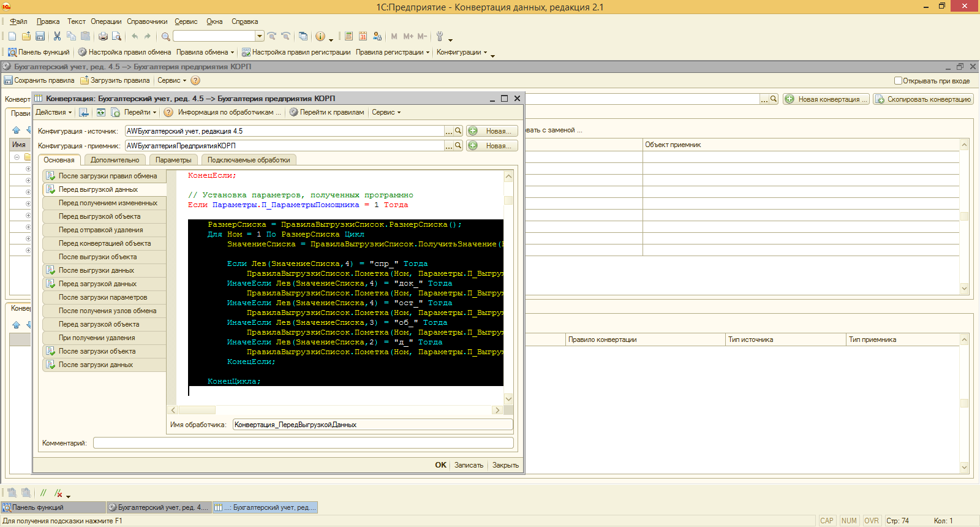Collapse the root tree node in the rules table
The image size is (980, 527).
(x=17, y=157)
